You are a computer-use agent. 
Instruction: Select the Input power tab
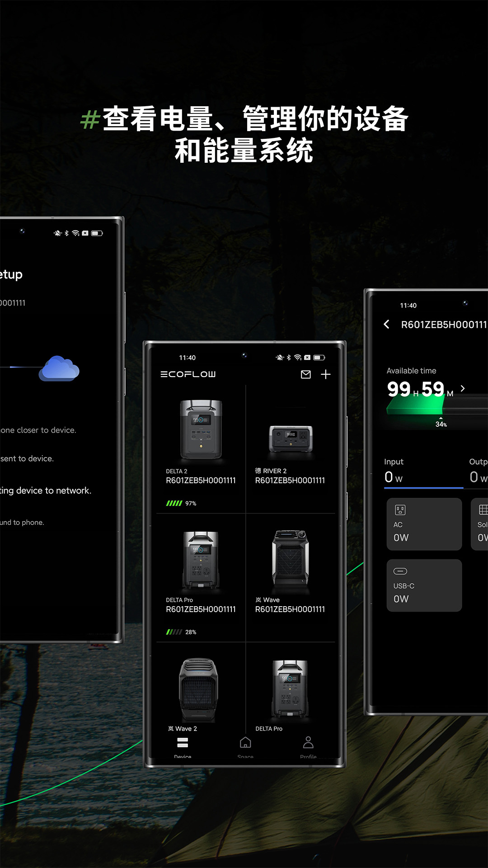[423, 471]
